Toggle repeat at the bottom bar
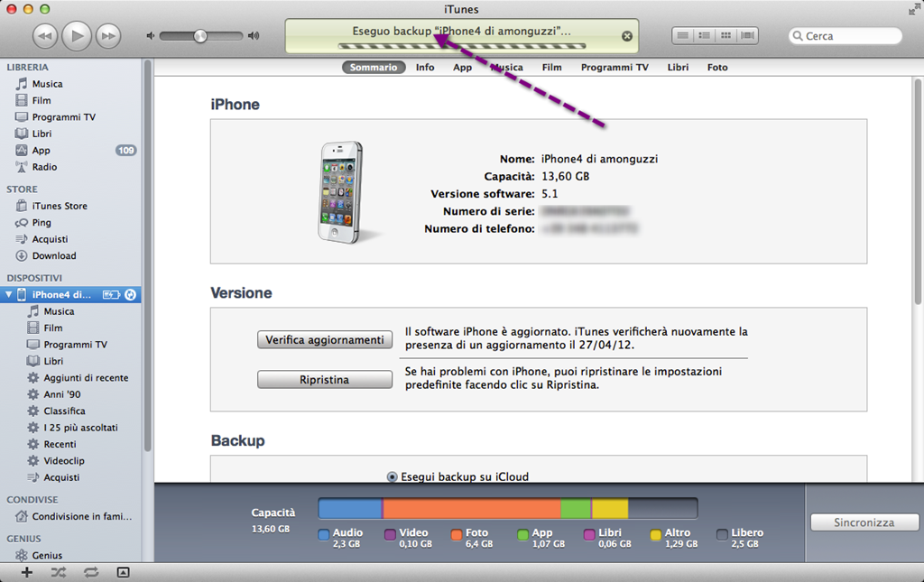The width and height of the screenshot is (924, 582). tap(91, 572)
